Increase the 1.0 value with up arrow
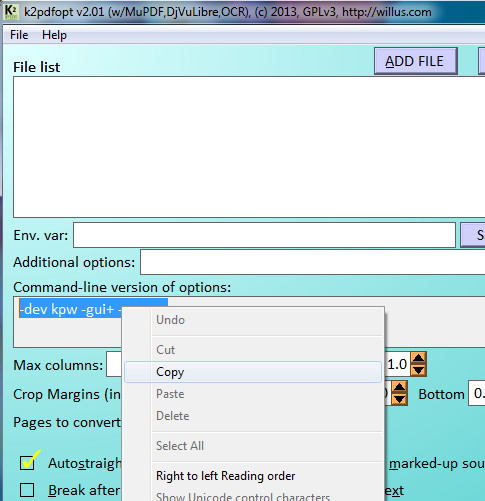Viewport: 485px width, 501px height. 418,358
